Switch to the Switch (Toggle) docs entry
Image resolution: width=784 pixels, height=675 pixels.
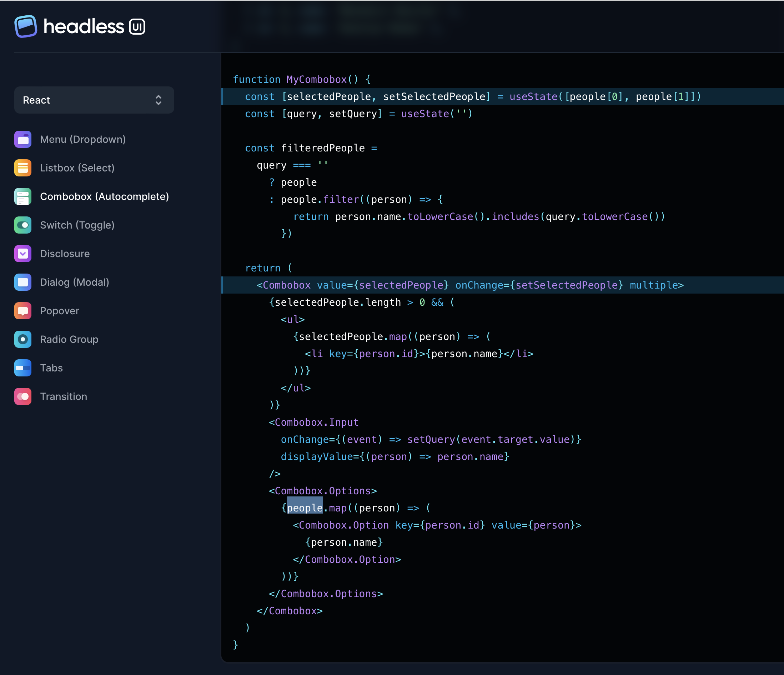[77, 225]
